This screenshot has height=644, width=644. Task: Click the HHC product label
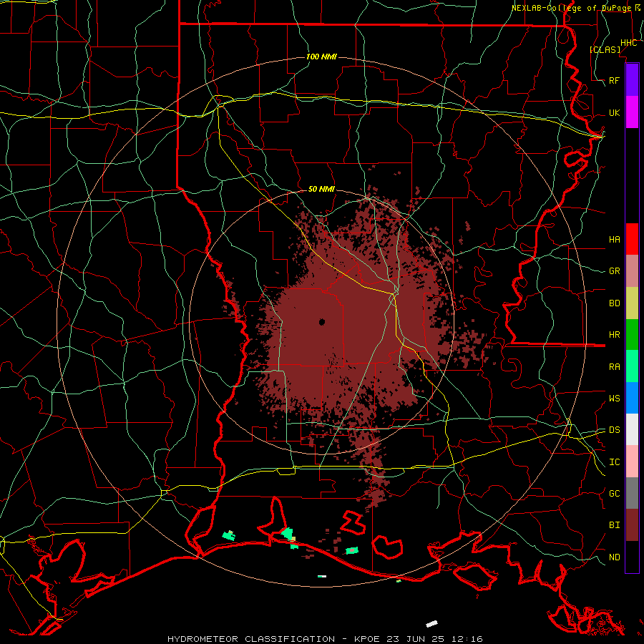(x=628, y=43)
